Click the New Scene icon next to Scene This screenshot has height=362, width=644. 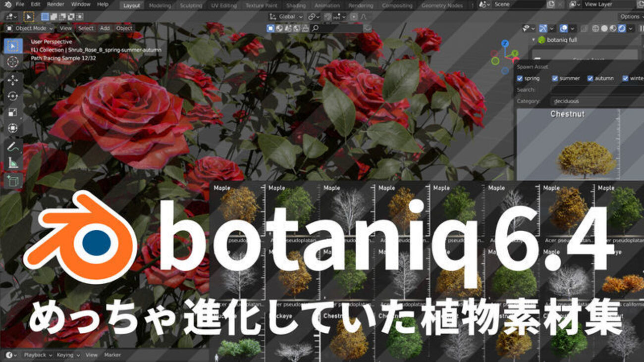click(551, 4)
